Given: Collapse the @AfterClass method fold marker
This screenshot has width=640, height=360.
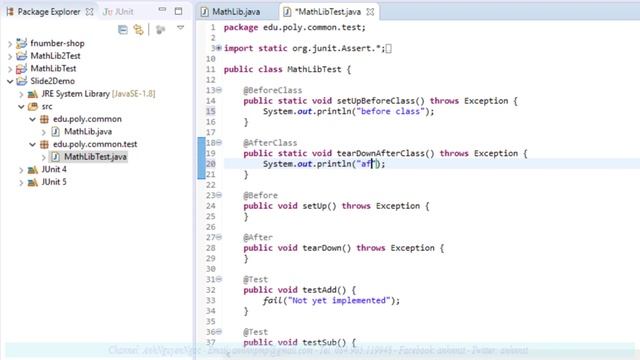Looking at the screenshot, I should pyautogui.click(x=219, y=142).
